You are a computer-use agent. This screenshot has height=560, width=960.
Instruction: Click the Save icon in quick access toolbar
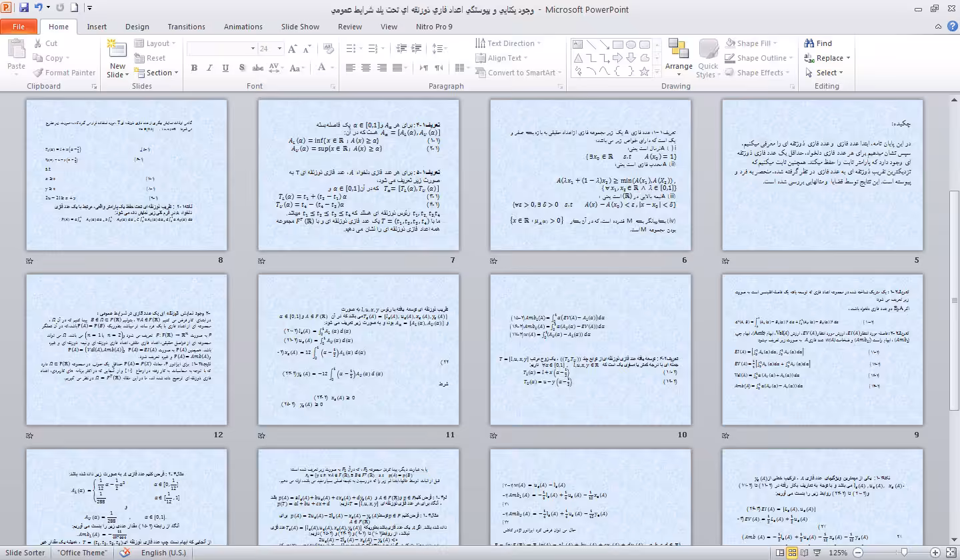click(x=24, y=8)
